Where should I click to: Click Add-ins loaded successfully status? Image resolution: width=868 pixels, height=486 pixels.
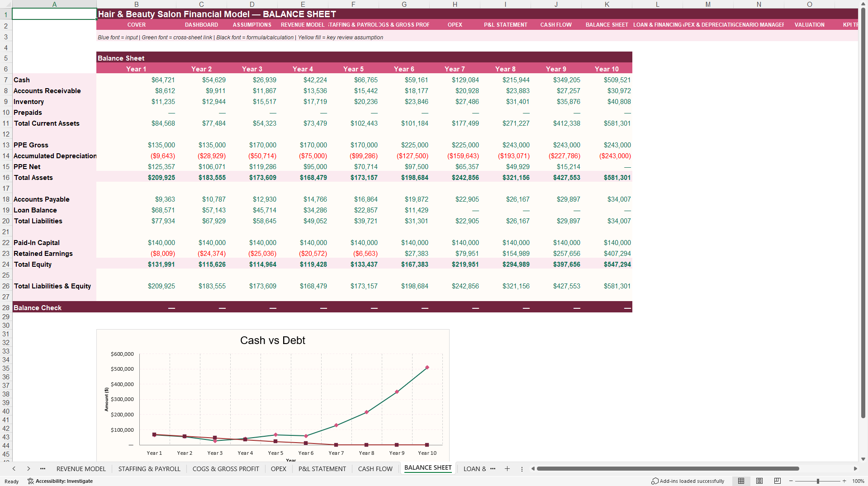[688, 481]
